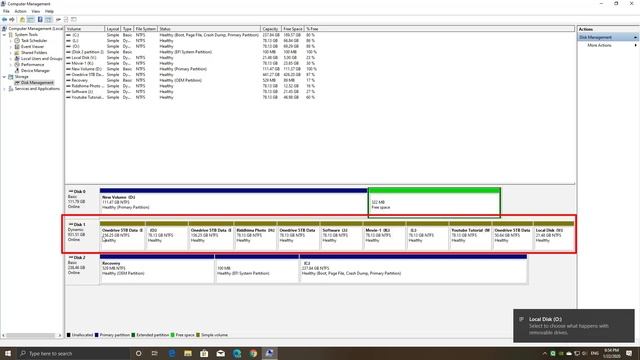Screen dimensions: 640x360
Task: Select the New Volume (D:) list row
Action: (192, 69)
